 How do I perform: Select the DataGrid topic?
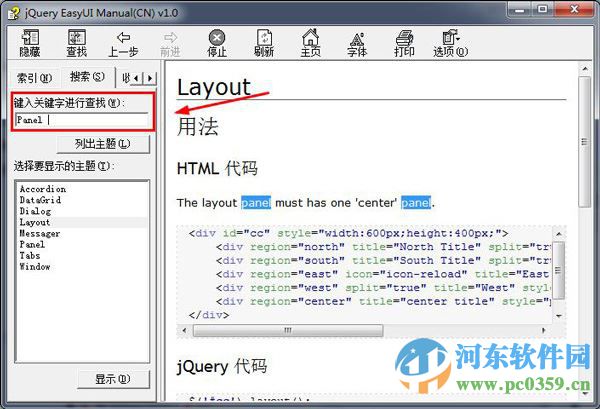(40, 200)
